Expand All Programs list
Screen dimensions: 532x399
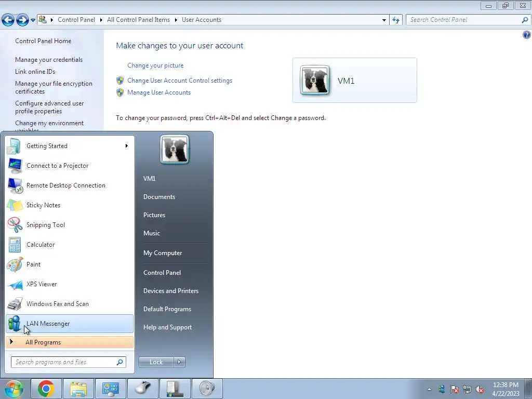click(x=70, y=342)
